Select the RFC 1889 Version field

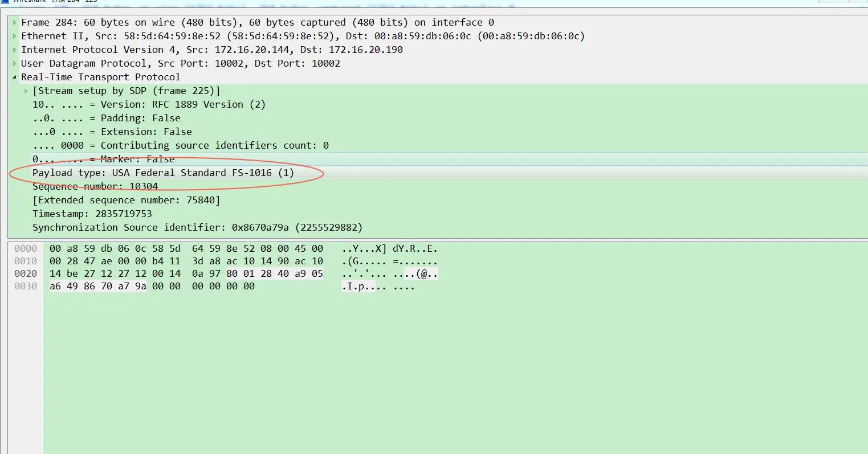pos(148,104)
